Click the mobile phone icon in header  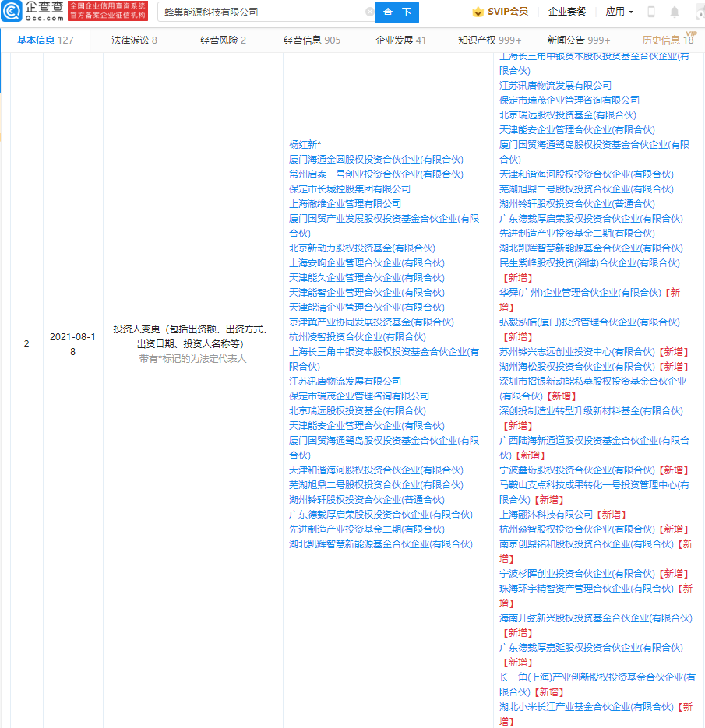tap(651, 12)
